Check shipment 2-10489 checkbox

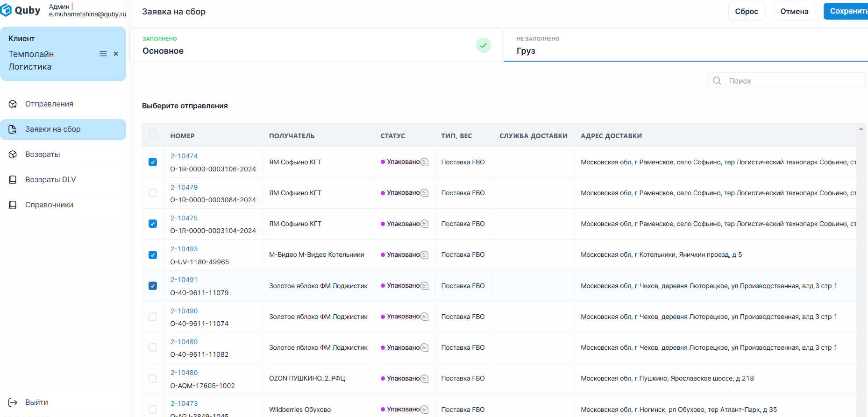153,347
